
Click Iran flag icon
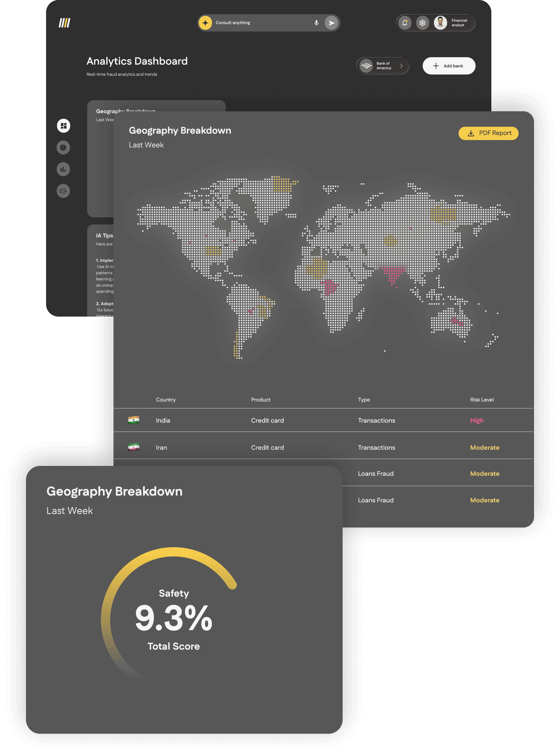(x=134, y=447)
